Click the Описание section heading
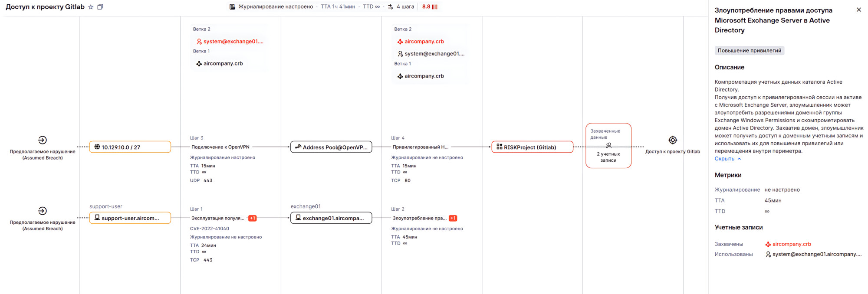The width and height of the screenshot is (868, 294). 730,67
